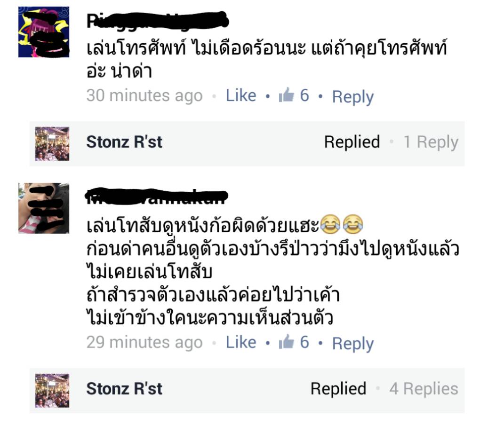Like the 30 minutes ago comment
The height and width of the screenshot is (424, 504).
pyautogui.click(x=241, y=95)
